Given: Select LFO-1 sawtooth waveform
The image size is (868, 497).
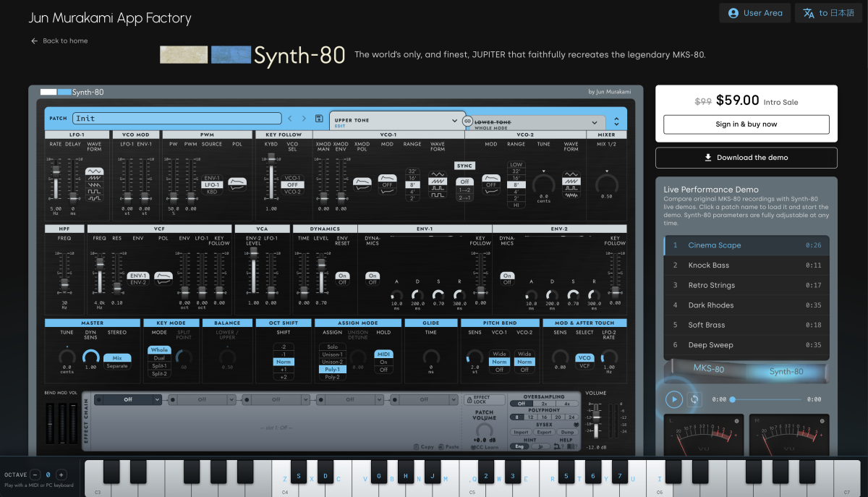Looking at the screenshot, I should [94, 178].
